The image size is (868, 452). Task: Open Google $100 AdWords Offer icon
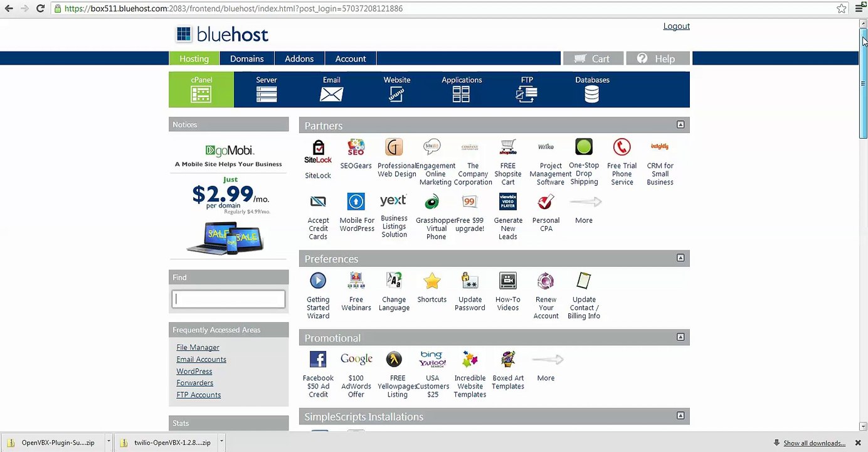pyautogui.click(x=356, y=359)
